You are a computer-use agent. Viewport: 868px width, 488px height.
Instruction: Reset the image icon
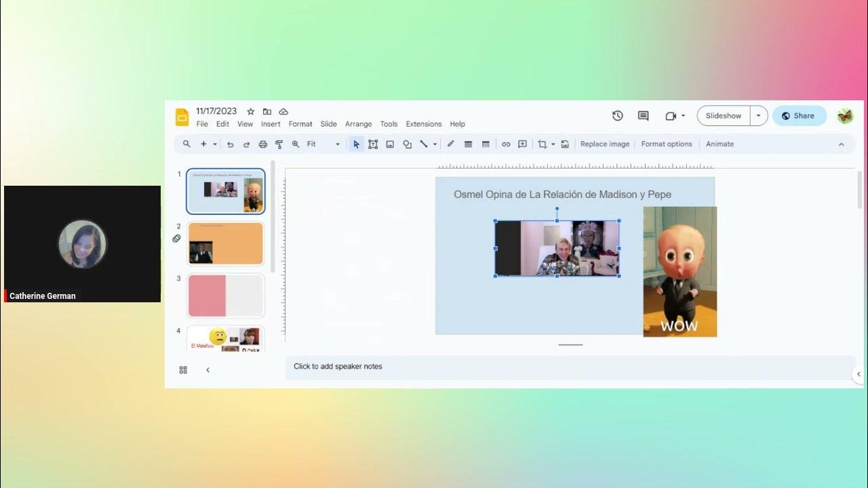pos(564,144)
